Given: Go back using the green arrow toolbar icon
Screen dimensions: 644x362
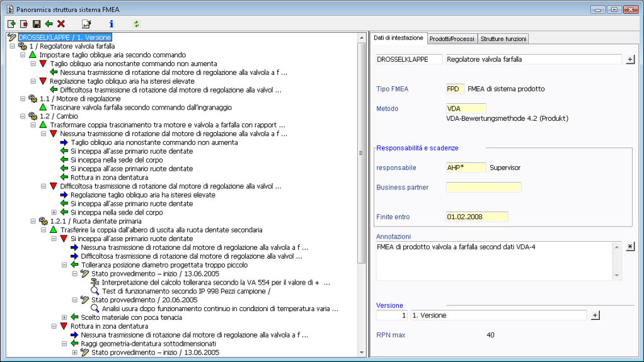Looking at the screenshot, I should (x=49, y=24).
